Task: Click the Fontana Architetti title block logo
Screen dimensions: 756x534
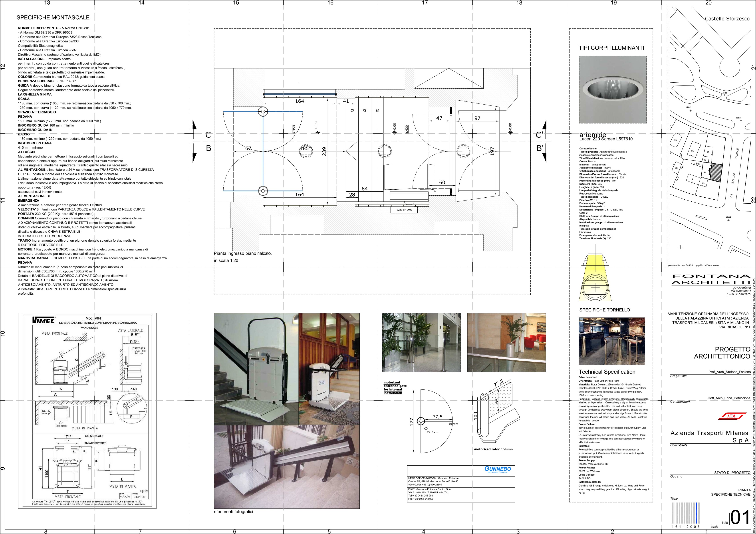Action: pyautogui.click(x=711, y=280)
